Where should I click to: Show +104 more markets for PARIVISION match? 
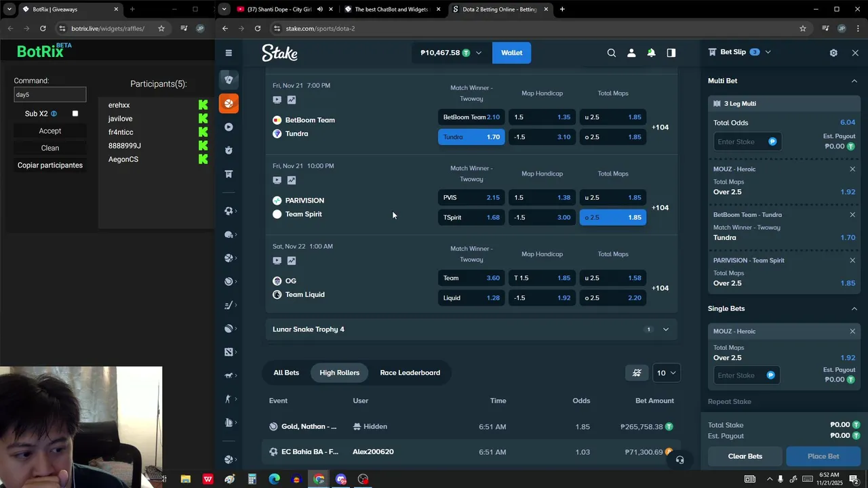660,208
